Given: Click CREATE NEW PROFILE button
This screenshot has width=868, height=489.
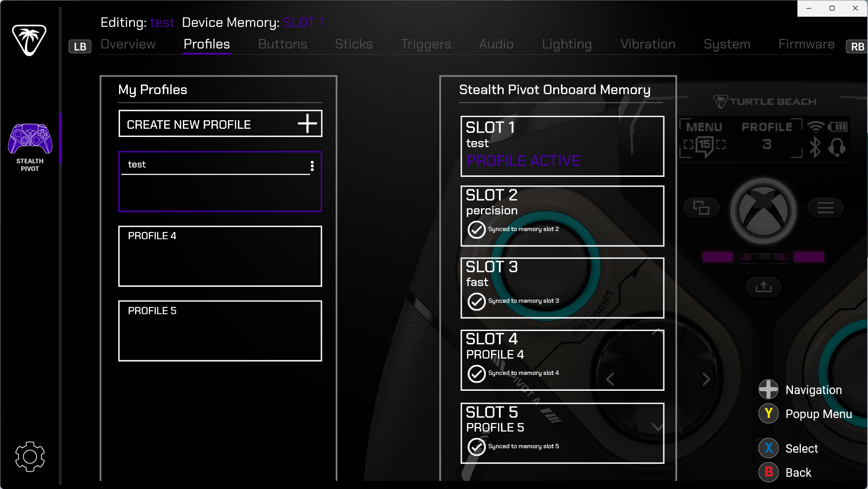Looking at the screenshot, I should pyautogui.click(x=220, y=123).
